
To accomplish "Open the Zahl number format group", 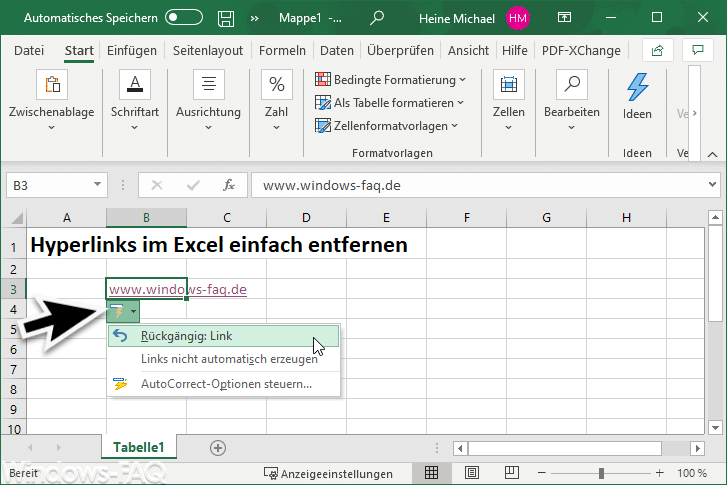I will coord(276,100).
